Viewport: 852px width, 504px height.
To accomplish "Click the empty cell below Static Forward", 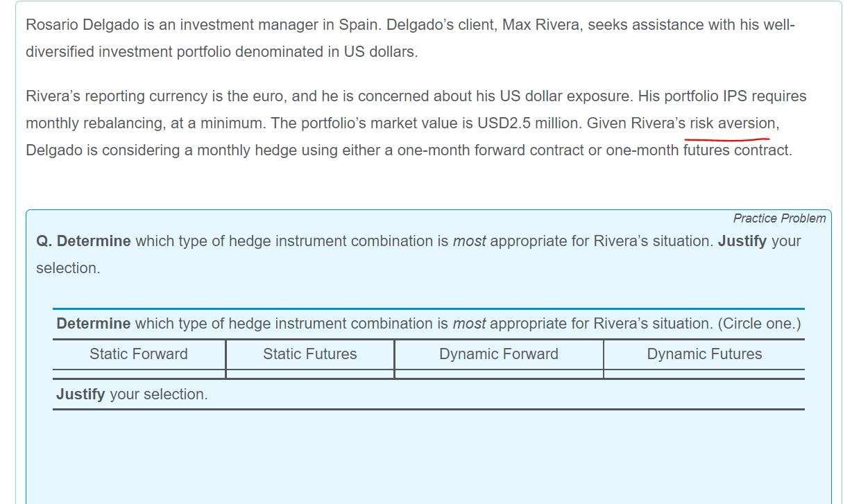I will click(139, 374).
